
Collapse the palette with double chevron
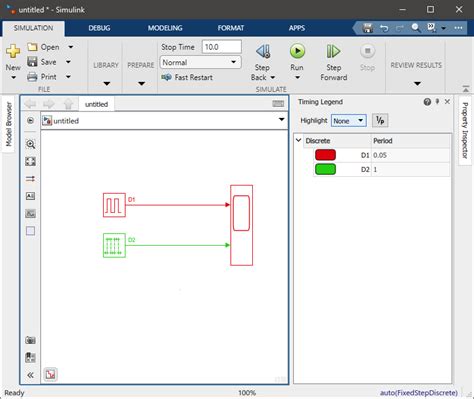click(x=30, y=375)
